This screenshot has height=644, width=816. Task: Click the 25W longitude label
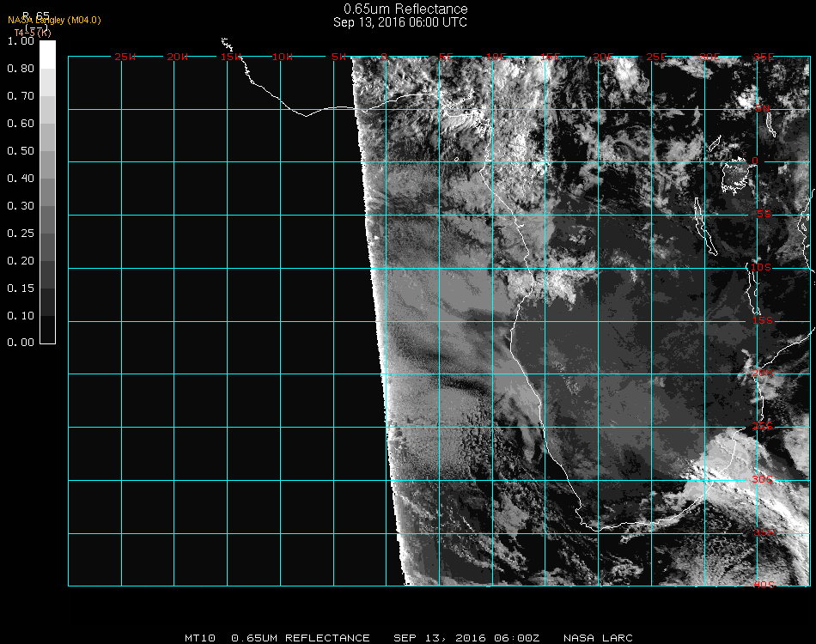pos(125,57)
